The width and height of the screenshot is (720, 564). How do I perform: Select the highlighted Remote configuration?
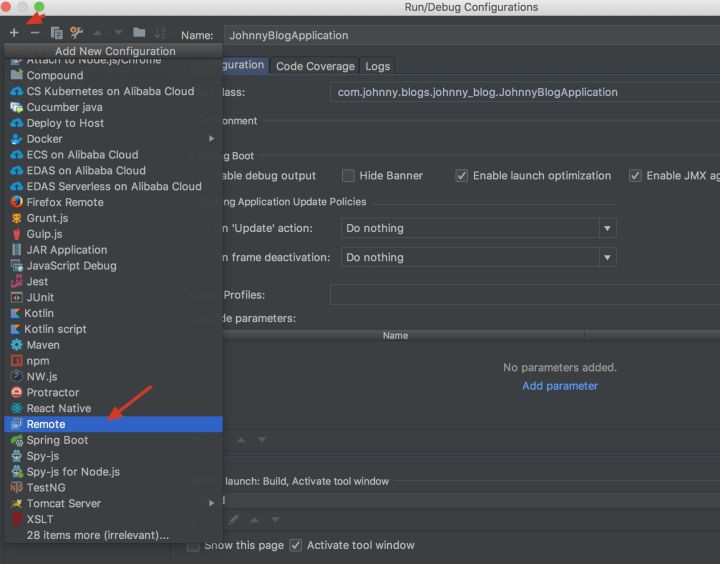(x=113, y=424)
